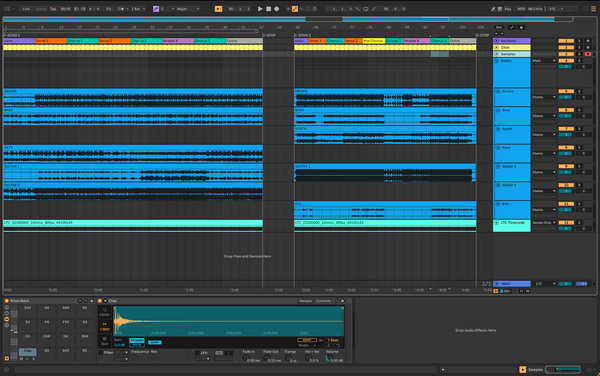Select the Clap drum pad

pyautogui.click(x=28, y=351)
